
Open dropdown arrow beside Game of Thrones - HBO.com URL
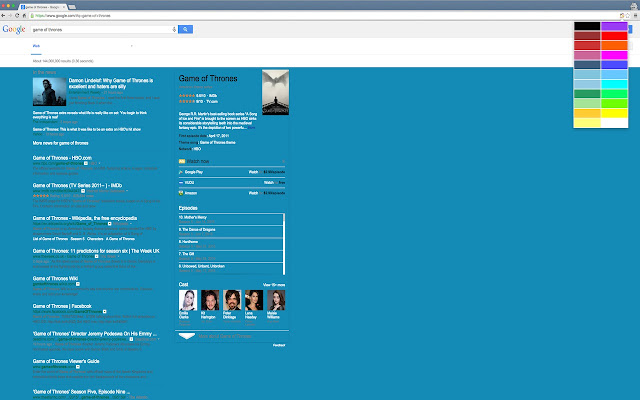click(86, 163)
